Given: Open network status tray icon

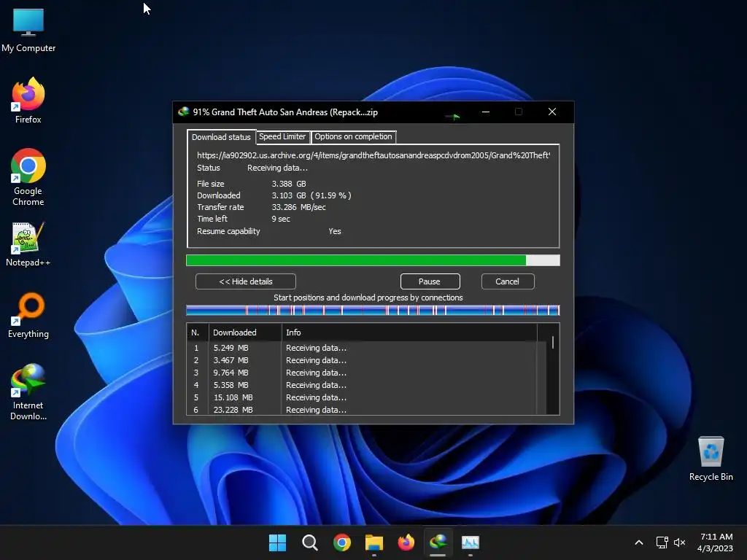Looking at the screenshot, I should 662,542.
